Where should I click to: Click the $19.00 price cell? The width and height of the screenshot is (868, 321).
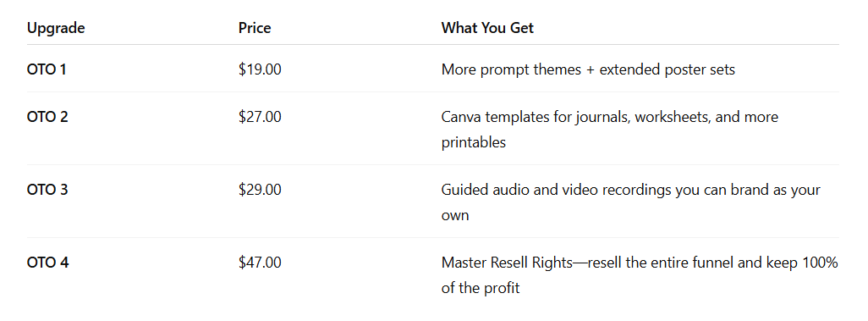tap(260, 69)
